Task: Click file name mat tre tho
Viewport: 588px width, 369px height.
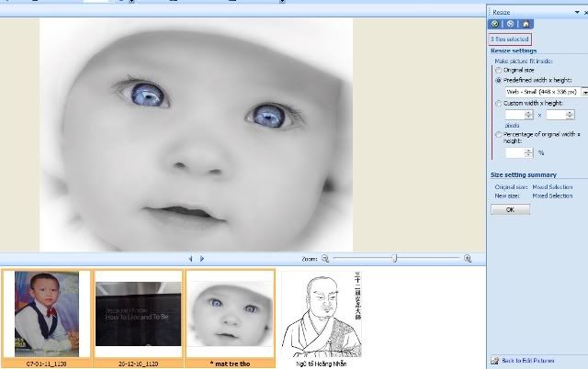Action: (230, 363)
